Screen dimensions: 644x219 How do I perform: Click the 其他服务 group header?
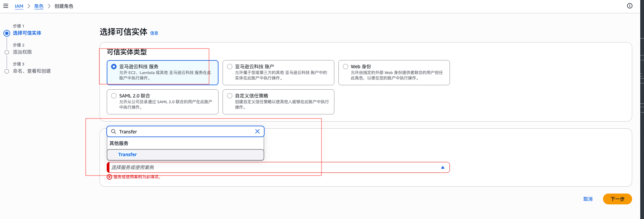(119, 143)
